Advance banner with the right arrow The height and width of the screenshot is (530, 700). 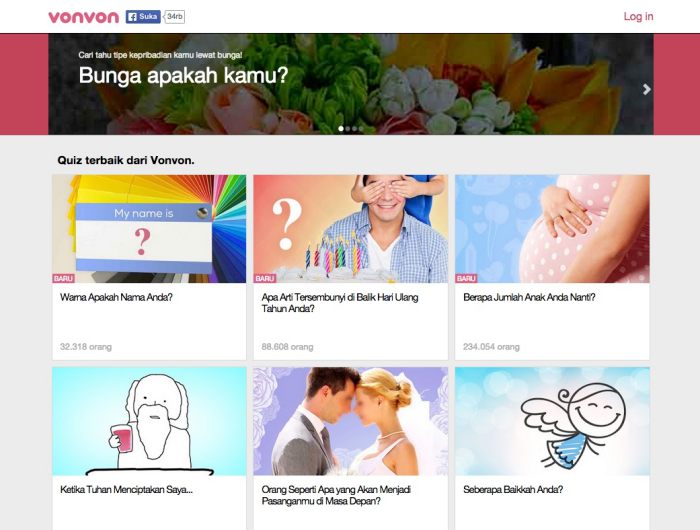tap(646, 89)
